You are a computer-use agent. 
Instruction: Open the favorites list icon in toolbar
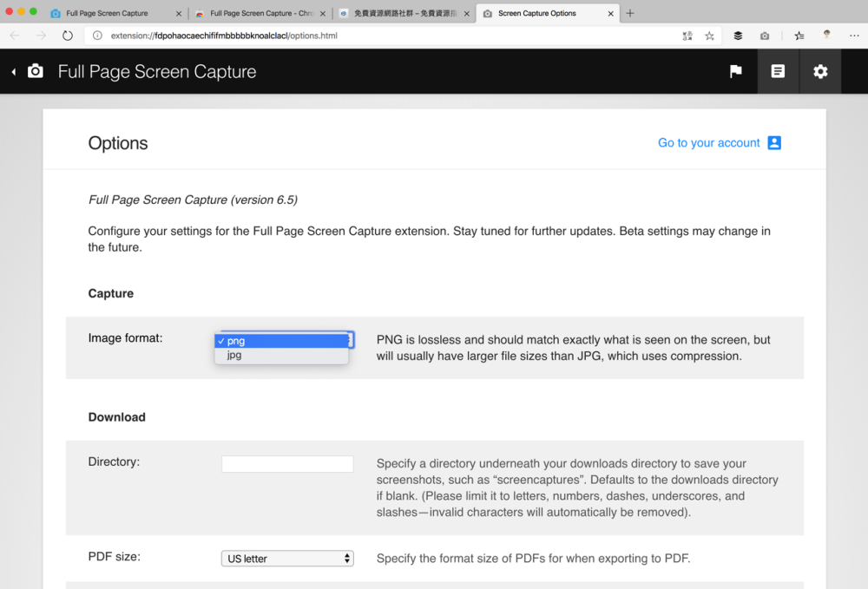(799, 36)
